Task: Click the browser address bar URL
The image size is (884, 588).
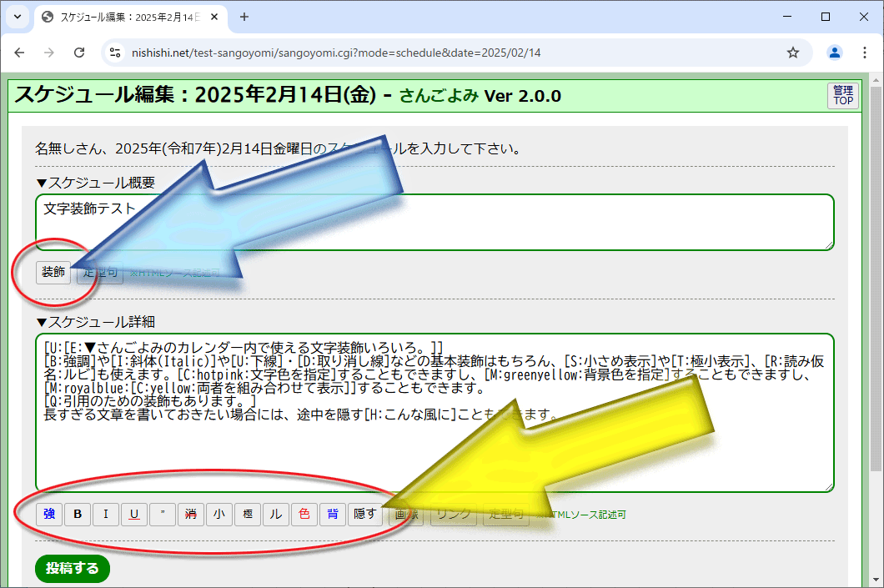Action: point(336,53)
